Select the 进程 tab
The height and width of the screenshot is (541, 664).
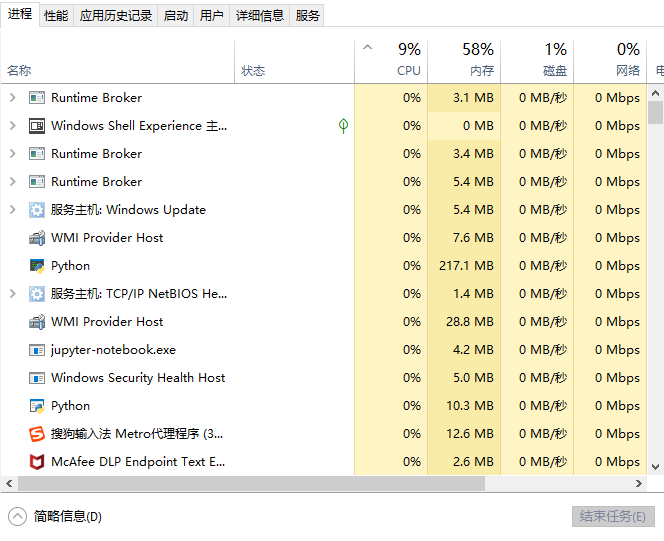pos(20,14)
